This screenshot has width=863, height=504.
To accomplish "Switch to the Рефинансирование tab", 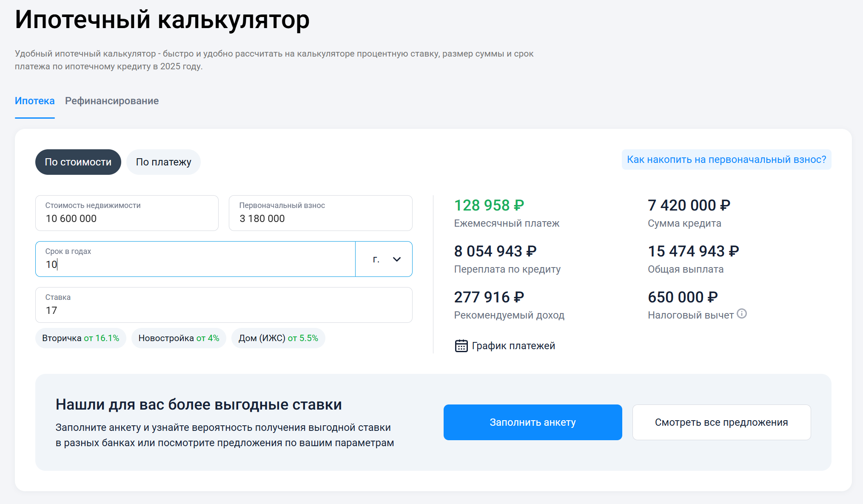I will 112,101.
